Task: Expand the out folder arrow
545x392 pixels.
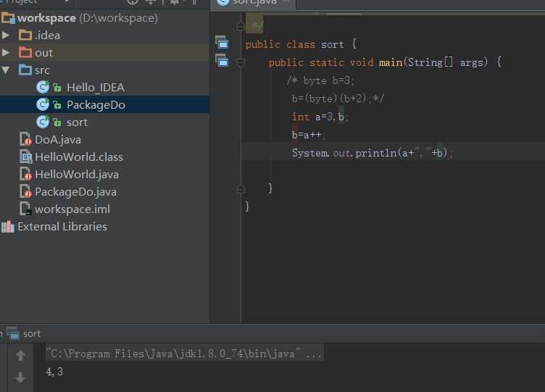Action: [x=6, y=52]
